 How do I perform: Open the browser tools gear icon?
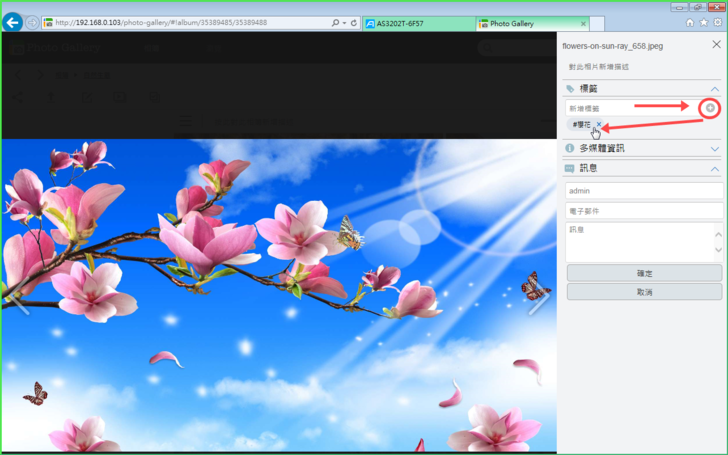[x=717, y=23]
